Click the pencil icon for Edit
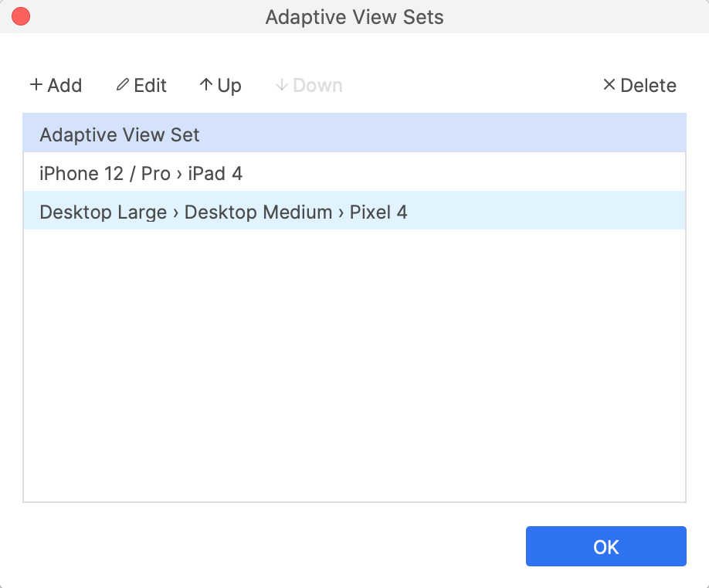The height and width of the screenshot is (588, 709). (122, 85)
